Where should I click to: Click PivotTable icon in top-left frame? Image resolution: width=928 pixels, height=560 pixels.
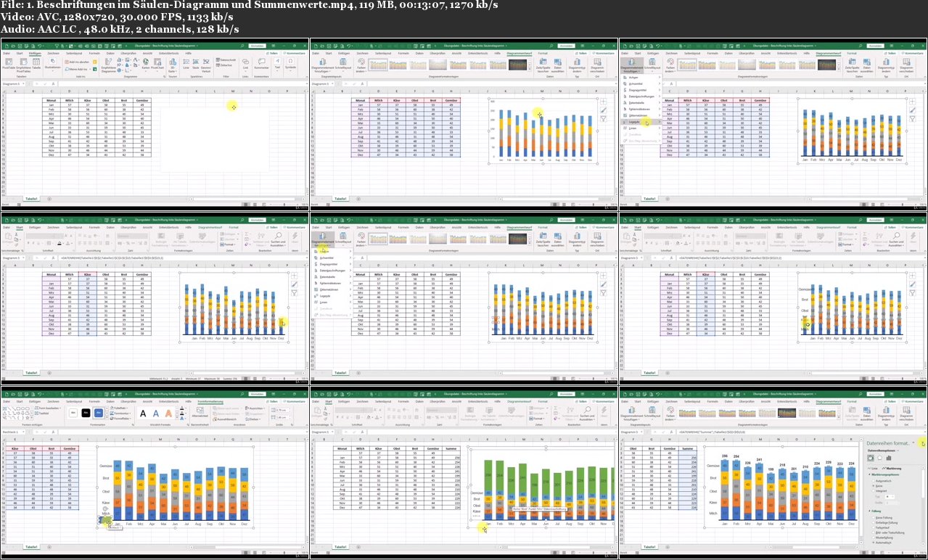[x=7, y=65]
